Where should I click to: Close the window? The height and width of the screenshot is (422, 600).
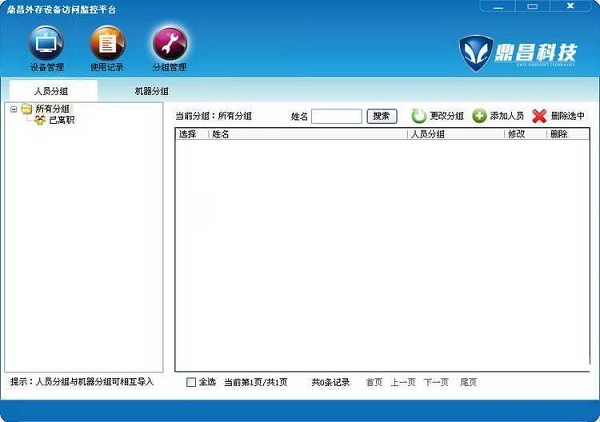pyautogui.click(x=570, y=6)
